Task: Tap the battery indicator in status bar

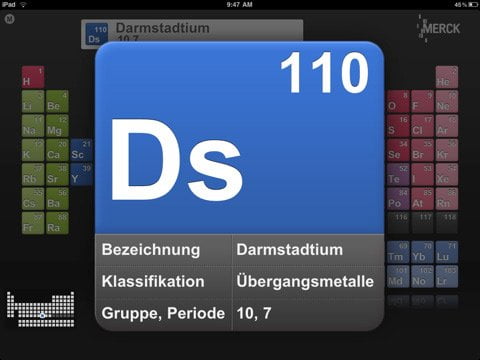Action: point(473,4)
